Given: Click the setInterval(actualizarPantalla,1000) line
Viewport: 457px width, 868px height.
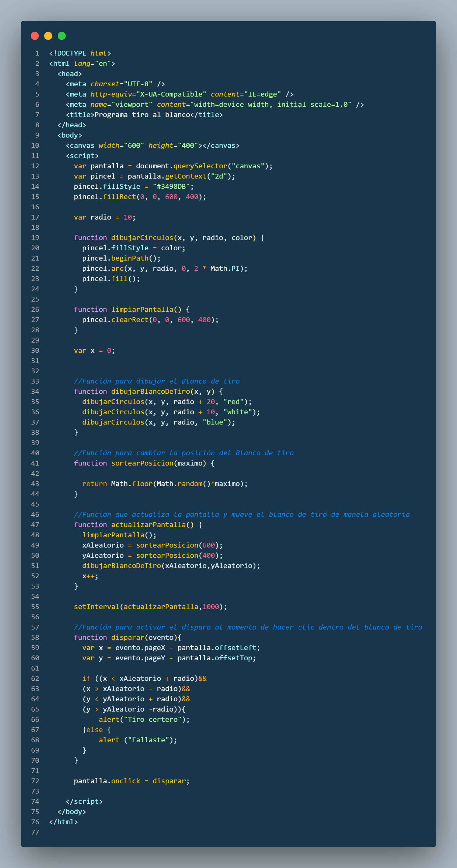Looking at the screenshot, I should pyautogui.click(x=150, y=607).
